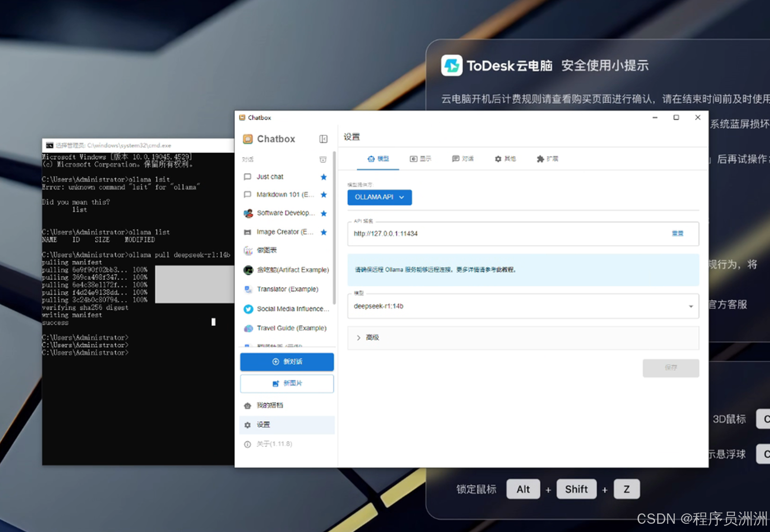The width and height of the screenshot is (770, 532).
Task: Click the Image Creator picture icon
Action: click(x=248, y=232)
